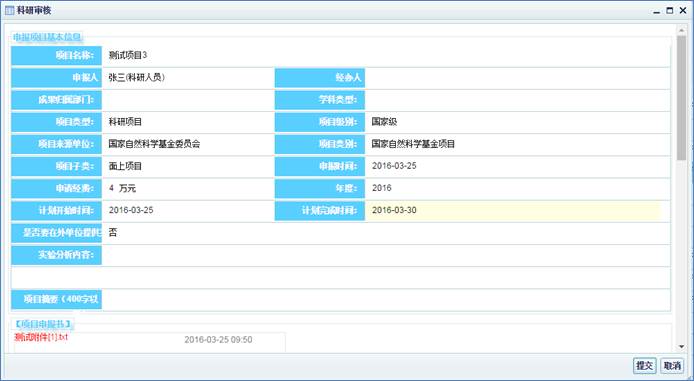Click the 否 value for outside unit

tap(113, 232)
